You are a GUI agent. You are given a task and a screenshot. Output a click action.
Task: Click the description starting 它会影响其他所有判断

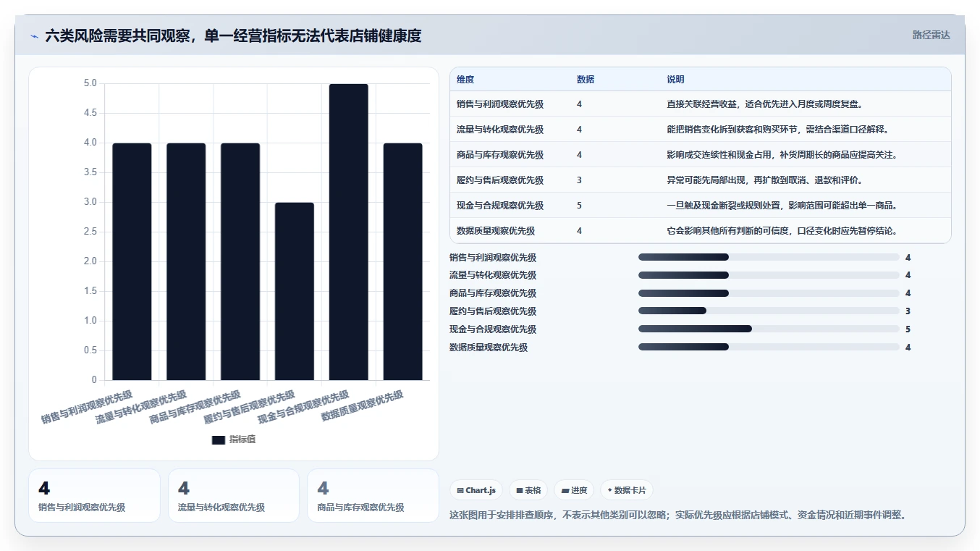(782, 231)
